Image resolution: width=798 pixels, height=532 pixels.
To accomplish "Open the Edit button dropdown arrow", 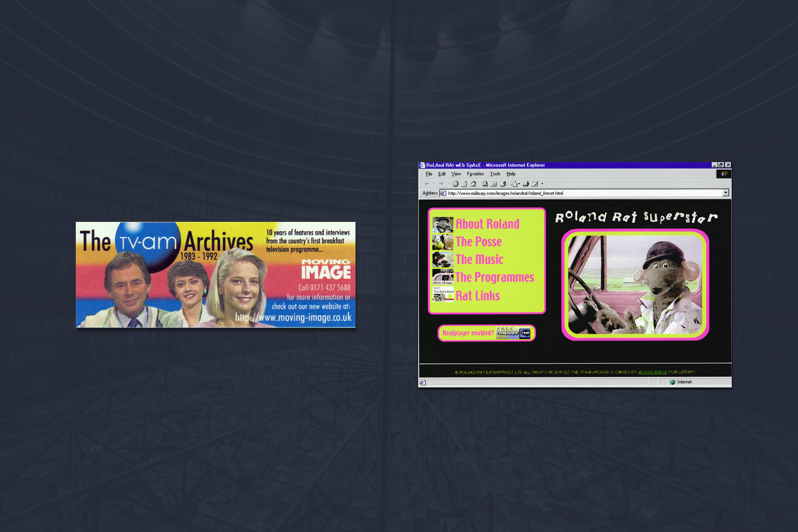I will click(x=542, y=184).
